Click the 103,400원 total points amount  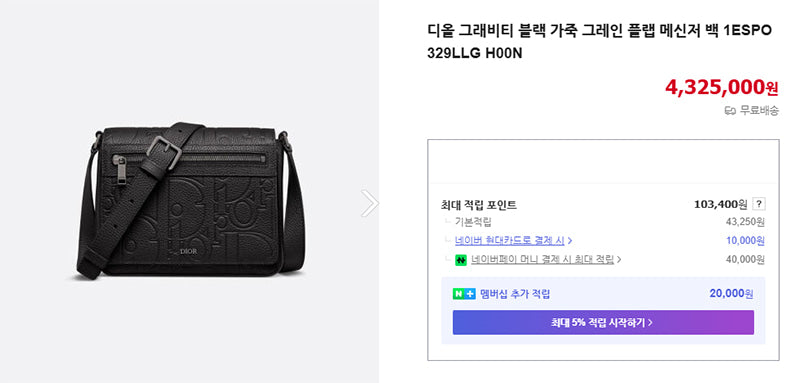(720, 205)
